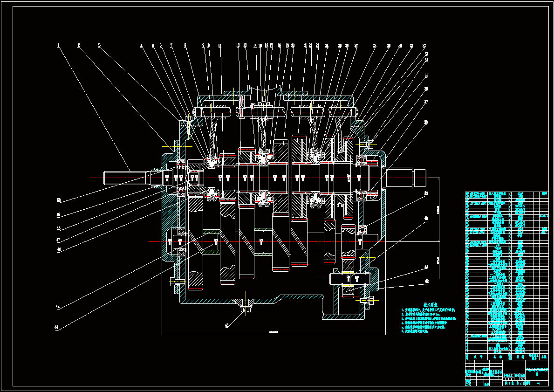This screenshot has width=554, height=392.
Task: Click balloon number 24
Action: pyautogui.click(x=327, y=46)
